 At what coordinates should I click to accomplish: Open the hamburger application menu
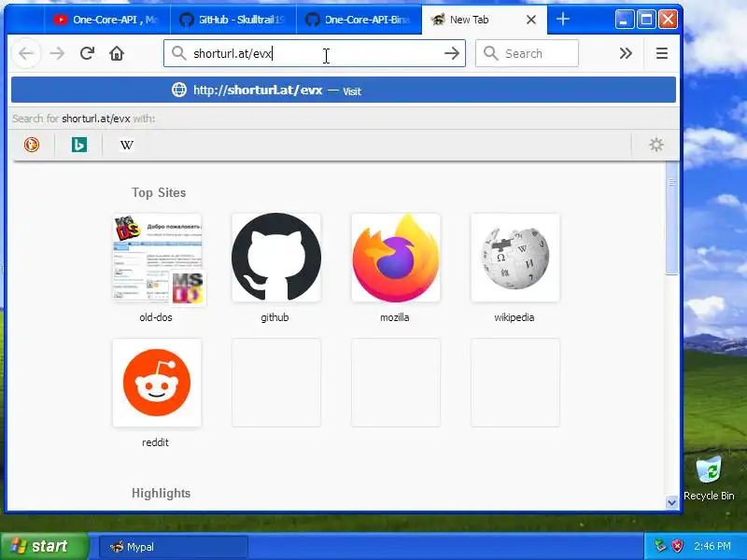pos(662,53)
